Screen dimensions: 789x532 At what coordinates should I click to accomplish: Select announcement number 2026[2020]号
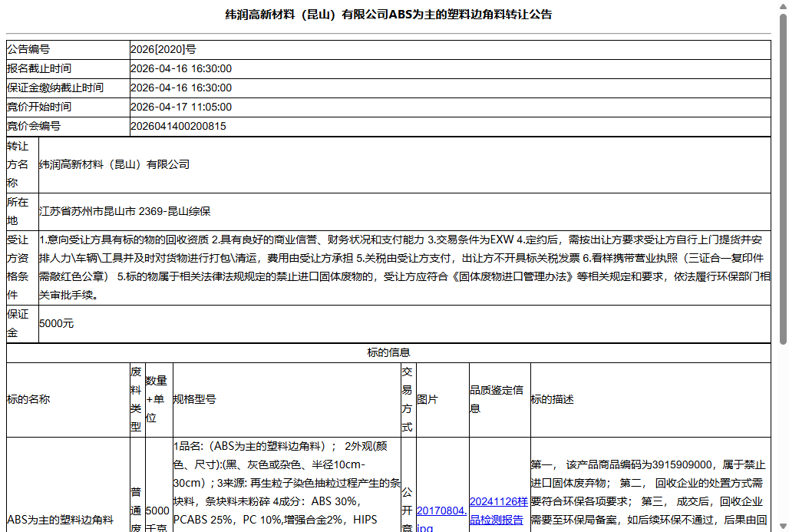(163, 49)
